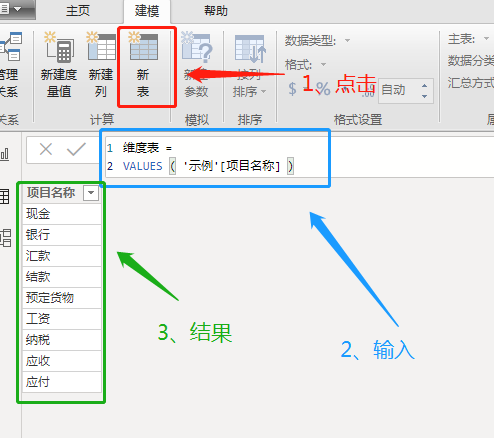The image size is (494, 438).
Task: Select the 银行 cell
Action: point(62,235)
